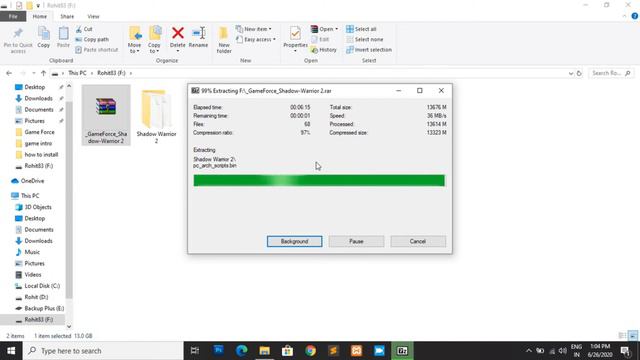Click the Pause button in the extraction dialog
Image resolution: width=640 pixels, height=360 pixels.
[356, 241]
